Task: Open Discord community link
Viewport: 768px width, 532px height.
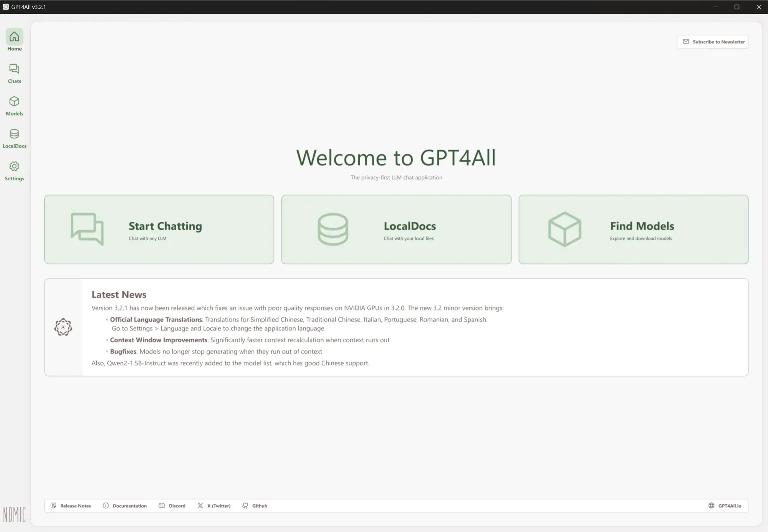Action: tap(172, 506)
